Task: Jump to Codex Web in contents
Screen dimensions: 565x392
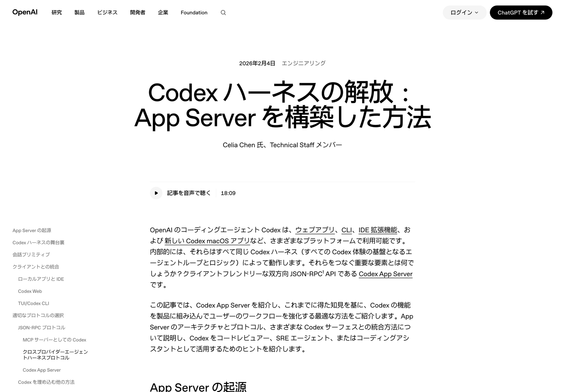Action: (30, 291)
